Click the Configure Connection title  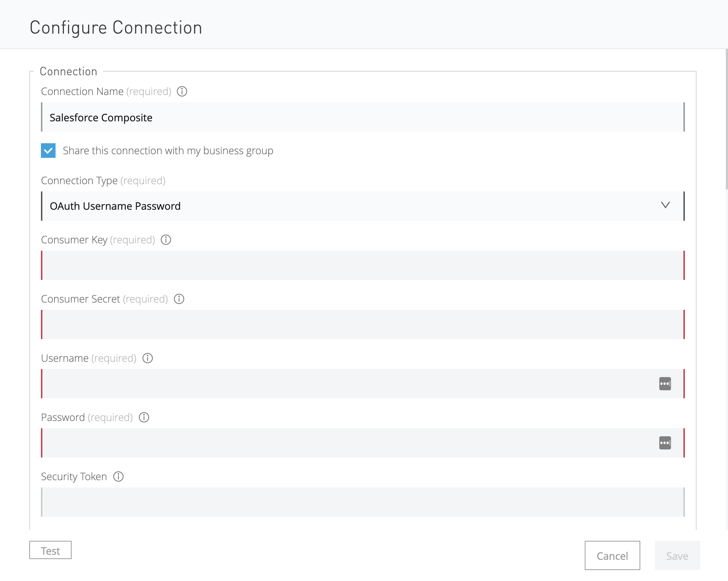116,28
